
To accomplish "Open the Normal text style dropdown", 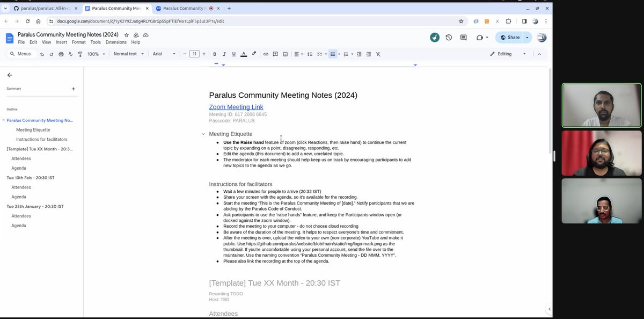I will click(x=128, y=54).
